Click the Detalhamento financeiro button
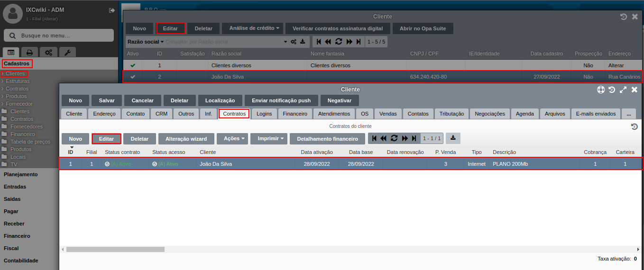This screenshot has height=270, width=644. pos(327,139)
